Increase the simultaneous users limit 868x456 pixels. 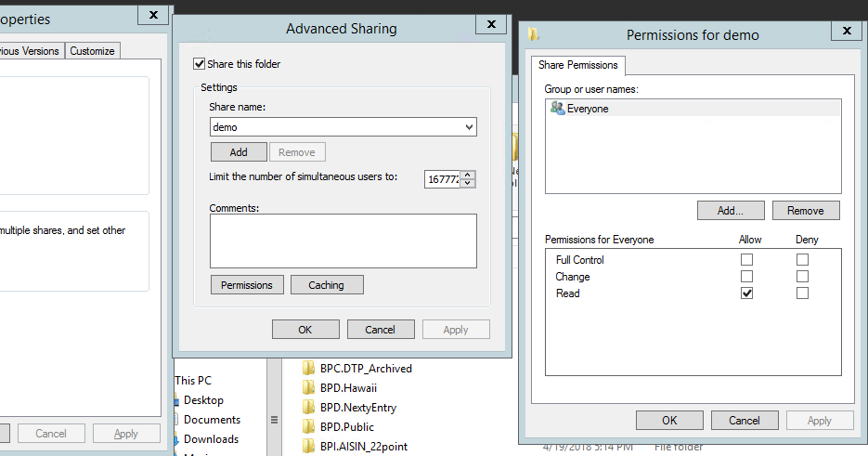(x=468, y=175)
